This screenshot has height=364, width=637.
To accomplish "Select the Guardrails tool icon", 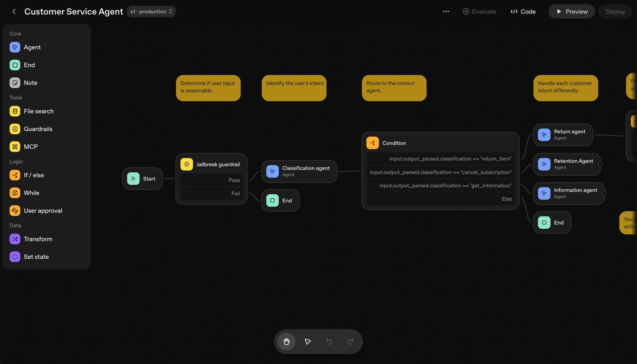I will pyautogui.click(x=15, y=129).
